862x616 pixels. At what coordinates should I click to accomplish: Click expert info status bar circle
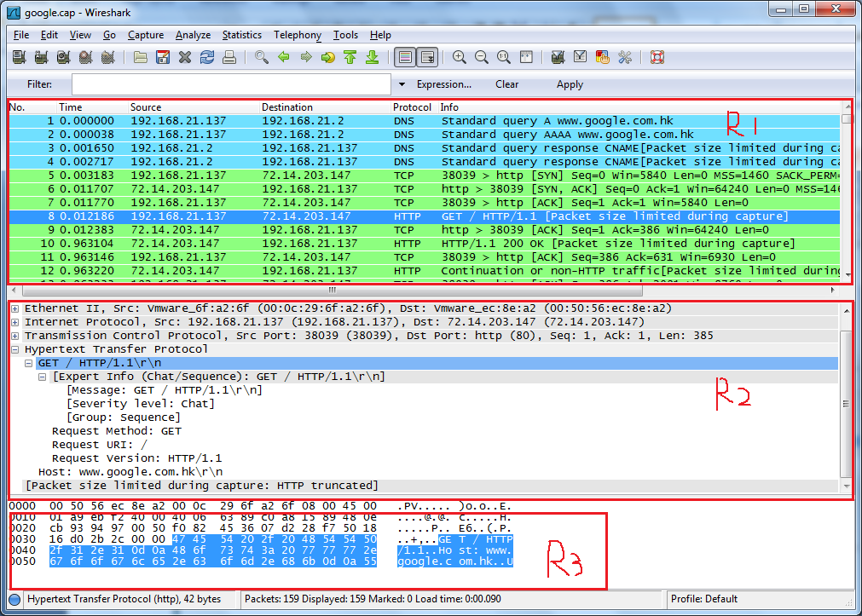14,600
